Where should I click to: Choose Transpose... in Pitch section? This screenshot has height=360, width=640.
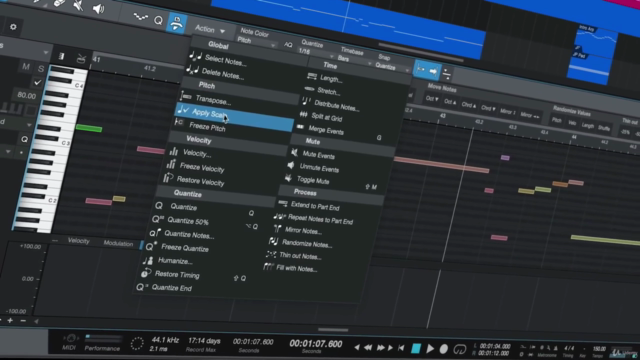click(x=213, y=100)
